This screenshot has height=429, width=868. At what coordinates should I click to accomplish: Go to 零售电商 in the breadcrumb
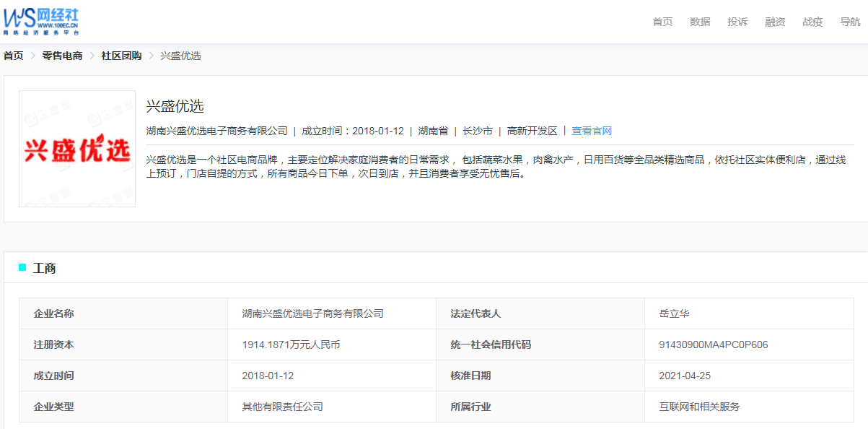(x=62, y=56)
